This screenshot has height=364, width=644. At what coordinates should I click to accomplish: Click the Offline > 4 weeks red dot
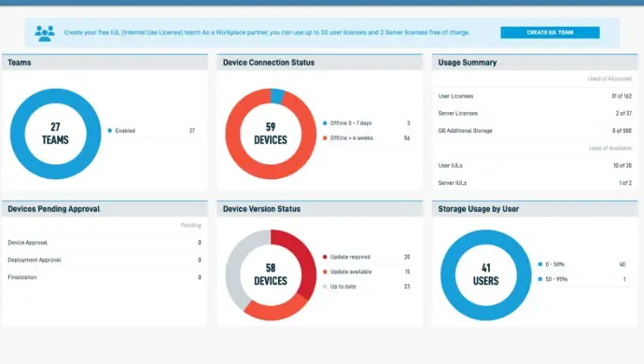[x=325, y=138]
